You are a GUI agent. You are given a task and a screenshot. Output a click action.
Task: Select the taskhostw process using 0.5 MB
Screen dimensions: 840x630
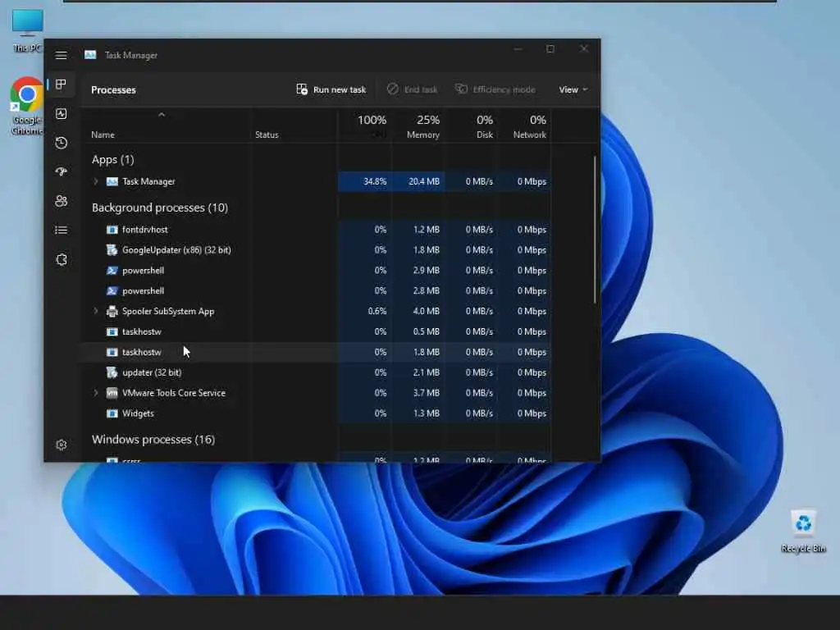tap(316, 331)
